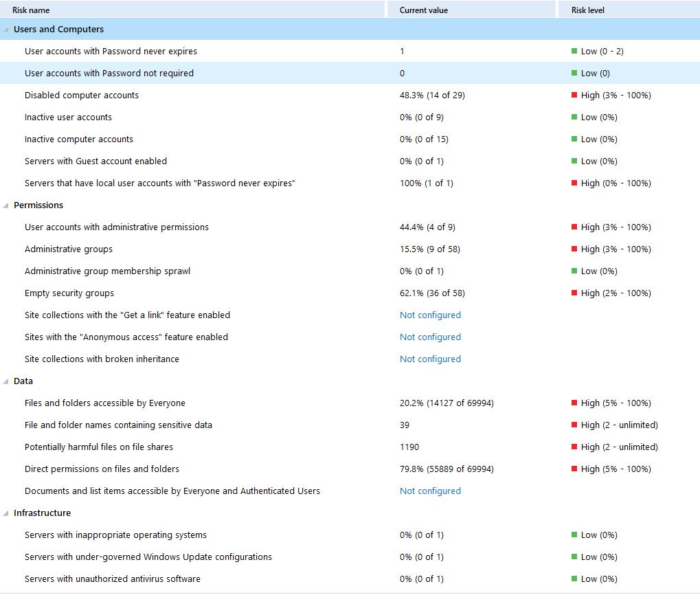The height and width of the screenshot is (595, 700).
Task: Collapse the Users and Computers group
Action: coord(5,30)
